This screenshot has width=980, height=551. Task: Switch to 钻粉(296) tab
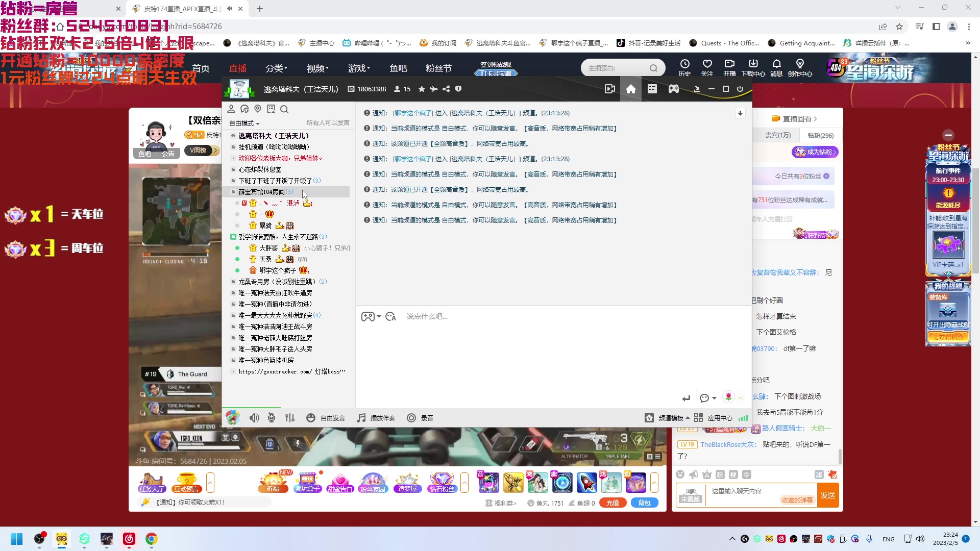coord(820,135)
